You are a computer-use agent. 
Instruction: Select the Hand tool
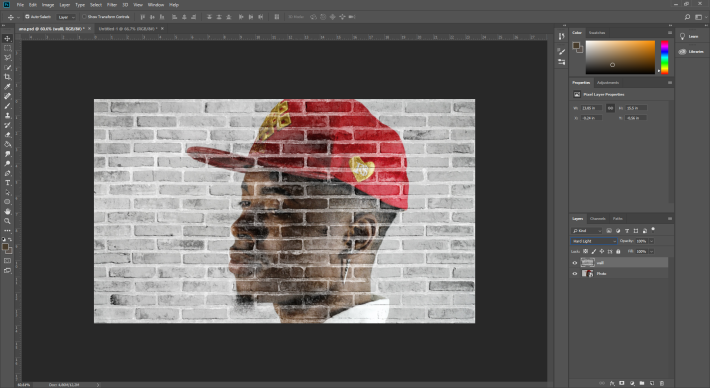point(8,211)
